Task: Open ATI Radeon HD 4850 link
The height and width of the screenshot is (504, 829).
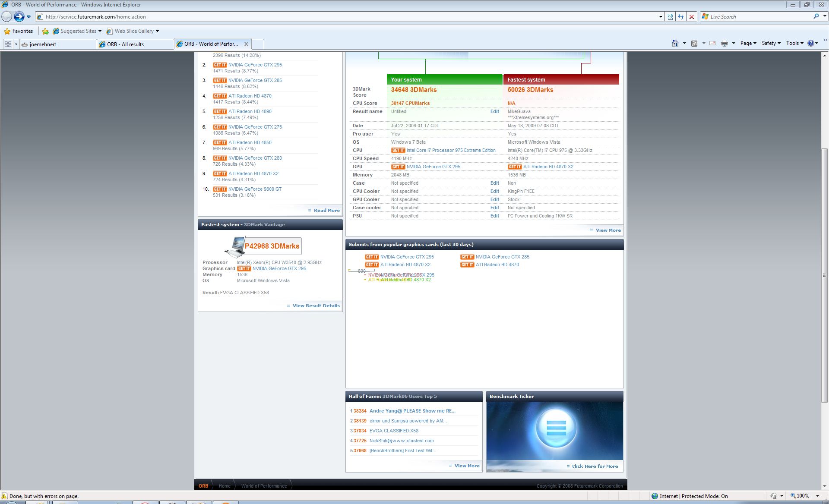Action: 250,142
